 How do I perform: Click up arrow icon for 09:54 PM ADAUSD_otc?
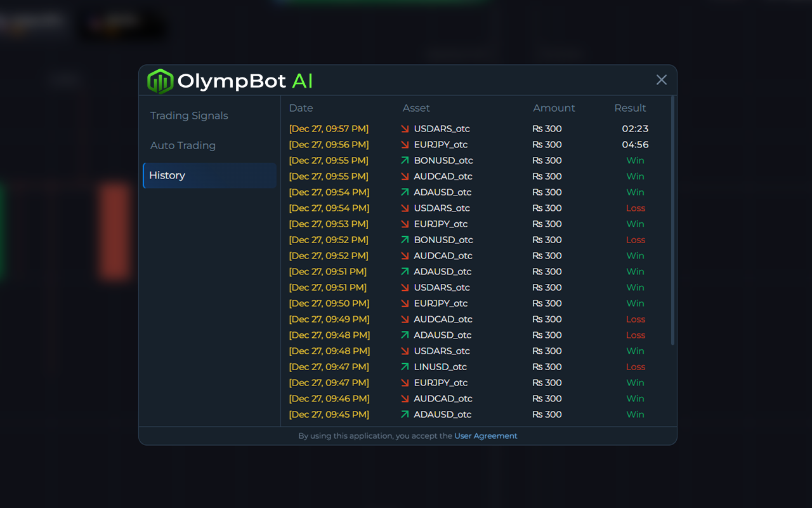[405, 192]
